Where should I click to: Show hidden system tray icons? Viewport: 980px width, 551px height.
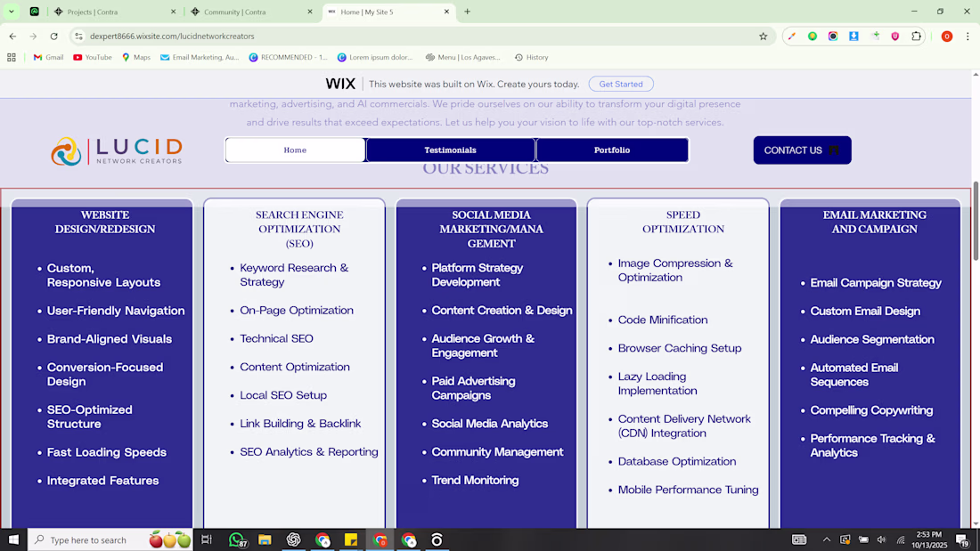point(826,539)
